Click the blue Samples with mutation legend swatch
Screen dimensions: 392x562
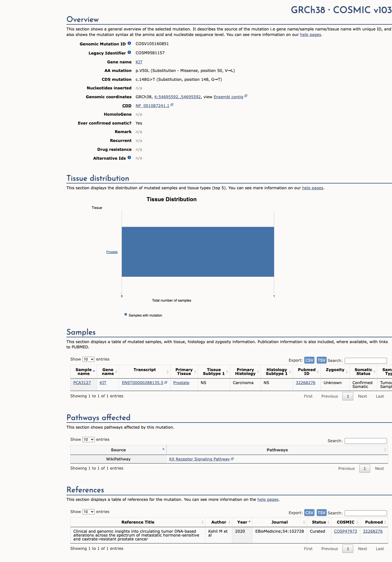click(126, 314)
